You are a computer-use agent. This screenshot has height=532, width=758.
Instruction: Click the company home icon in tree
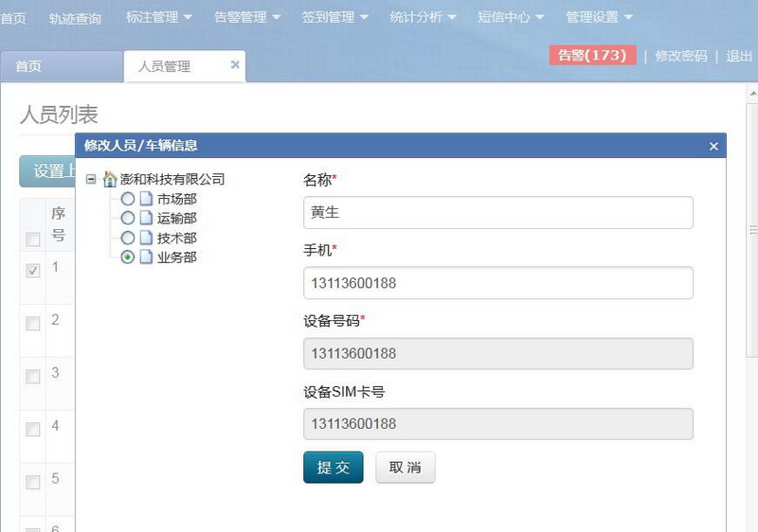pos(110,179)
